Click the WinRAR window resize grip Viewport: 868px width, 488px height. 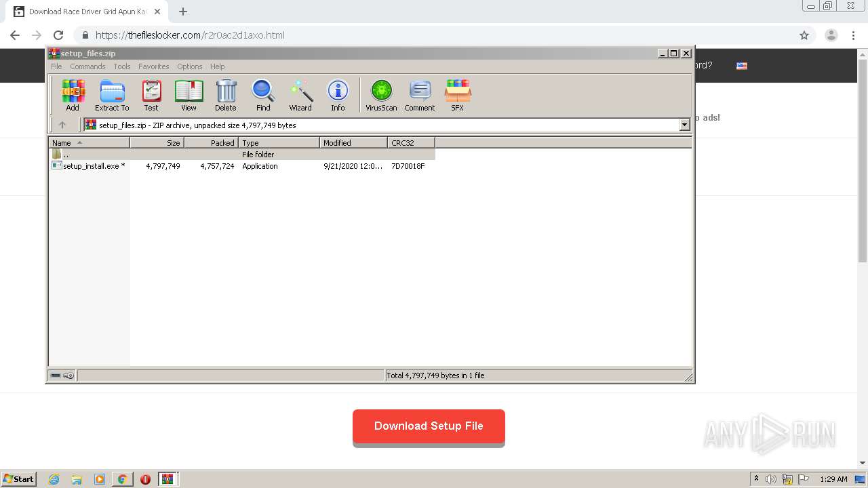tap(688, 377)
